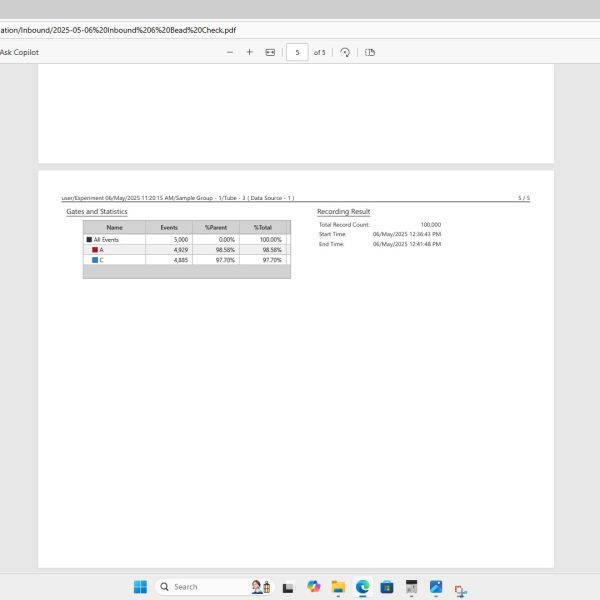
Task: Click the taskbar Search box
Action: pyautogui.click(x=200, y=587)
